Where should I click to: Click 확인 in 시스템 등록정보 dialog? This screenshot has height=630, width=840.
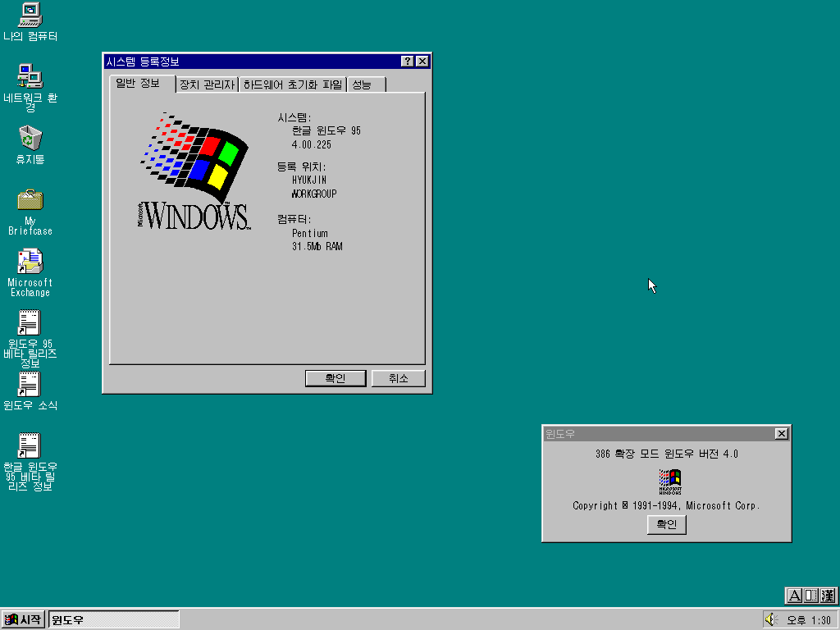336,378
